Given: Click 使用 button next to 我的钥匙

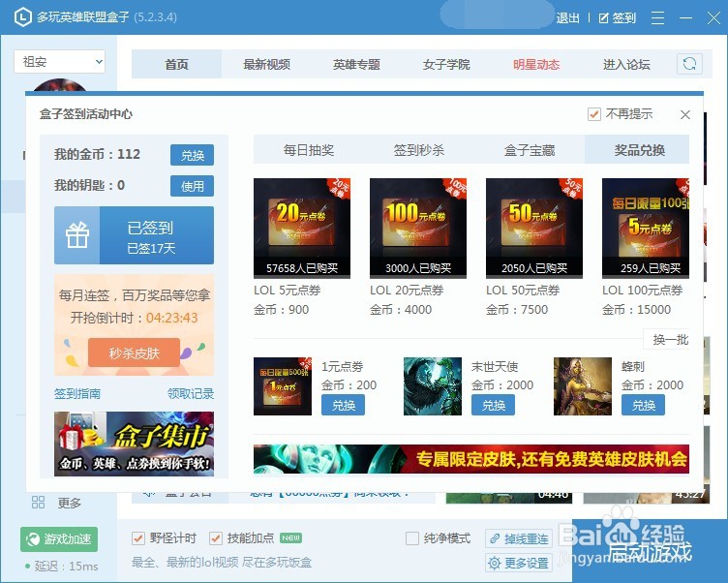Looking at the screenshot, I should pos(193,186).
